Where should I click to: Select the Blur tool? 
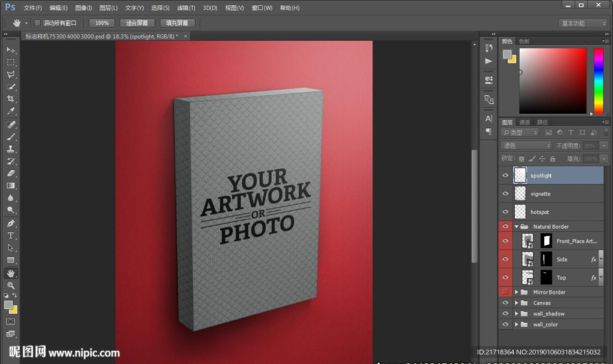pyautogui.click(x=11, y=198)
